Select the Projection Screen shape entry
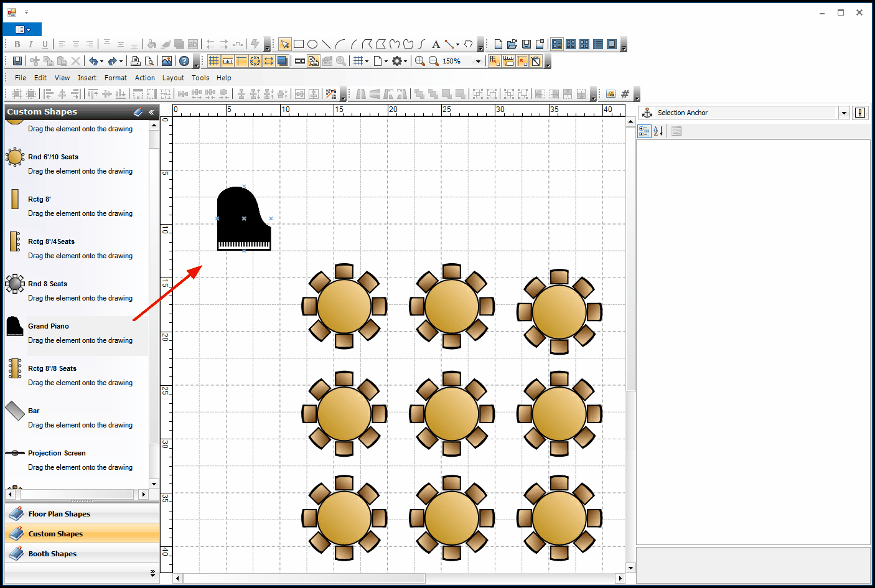The image size is (875, 588). point(77,460)
